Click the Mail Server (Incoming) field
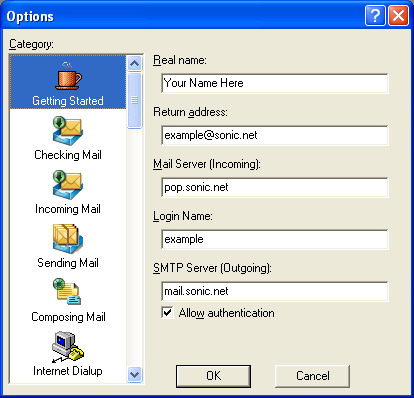Image resolution: width=414 pixels, height=398 pixels. click(x=275, y=187)
